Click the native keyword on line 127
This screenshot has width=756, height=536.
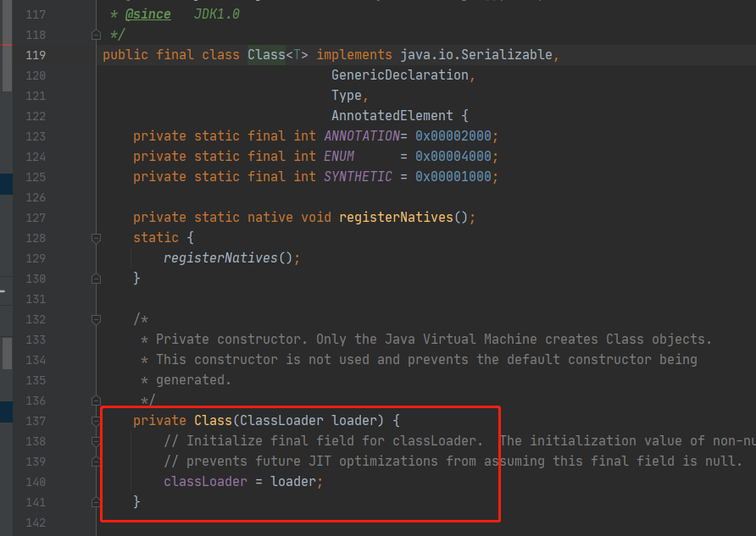point(270,217)
